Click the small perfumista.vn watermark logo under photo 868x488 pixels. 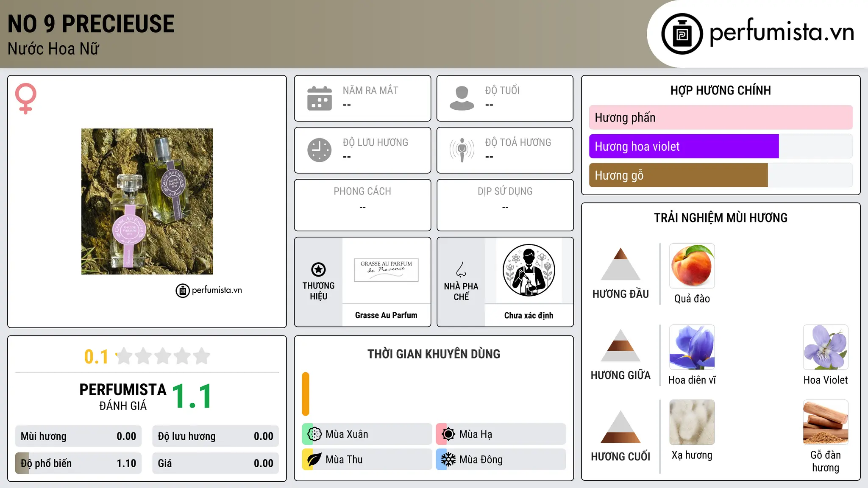click(209, 291)
